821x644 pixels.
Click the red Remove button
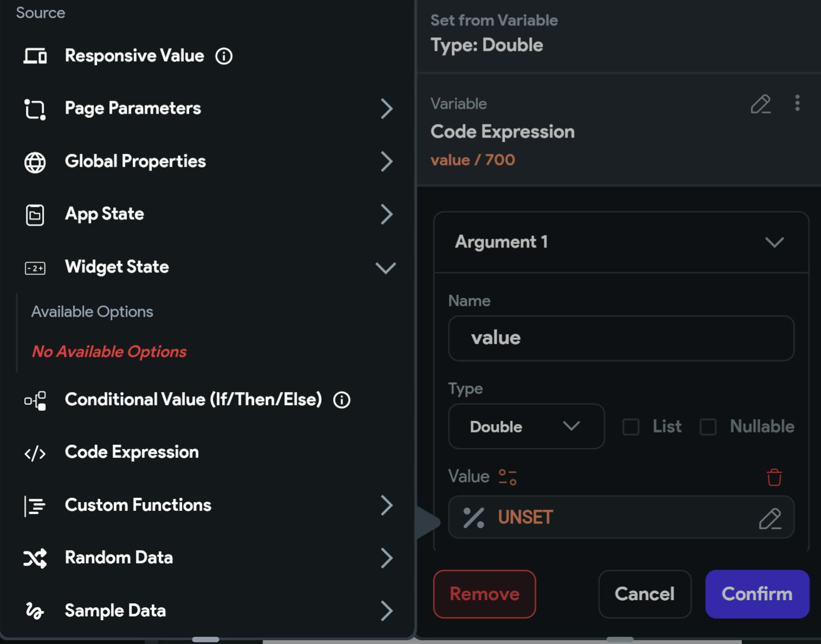tap(485, 594)
